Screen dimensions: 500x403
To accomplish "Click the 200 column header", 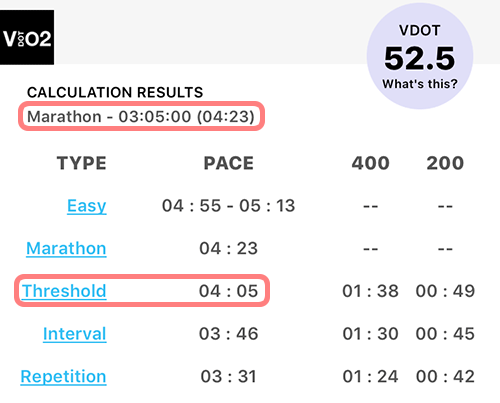I will click(445, 163).
